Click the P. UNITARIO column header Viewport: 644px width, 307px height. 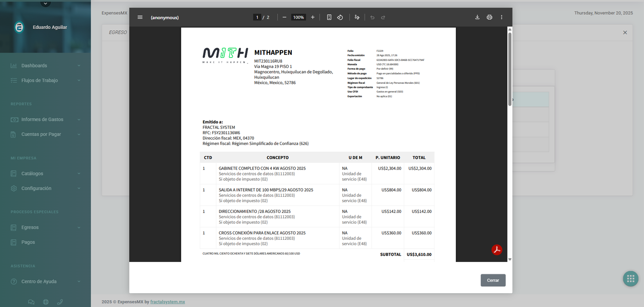pos(388,158)
